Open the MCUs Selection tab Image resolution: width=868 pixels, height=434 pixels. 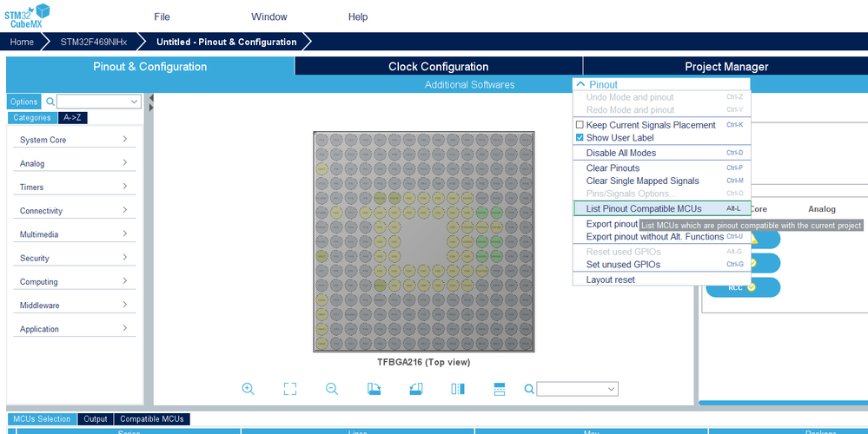[x=42, y=419]
